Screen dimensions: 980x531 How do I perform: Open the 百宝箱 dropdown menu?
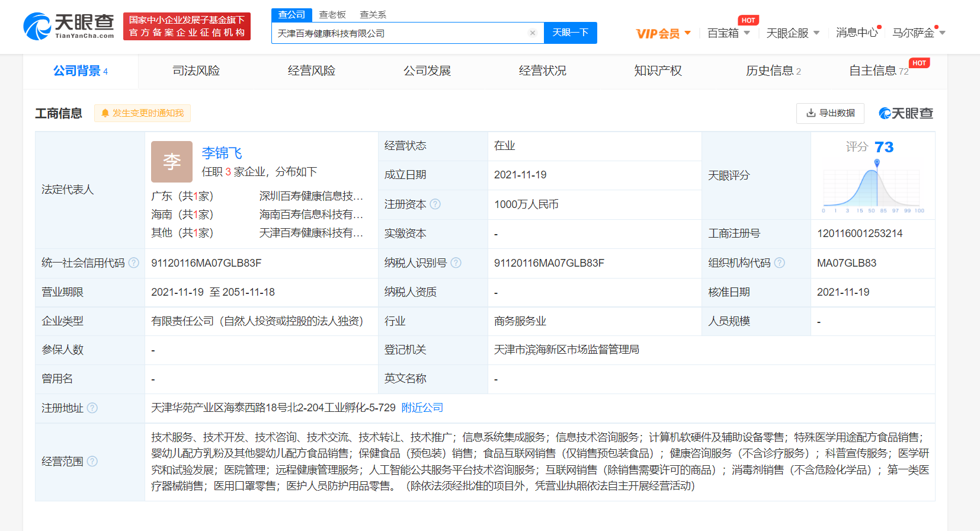pyautogui.click(x=728, y=33)
